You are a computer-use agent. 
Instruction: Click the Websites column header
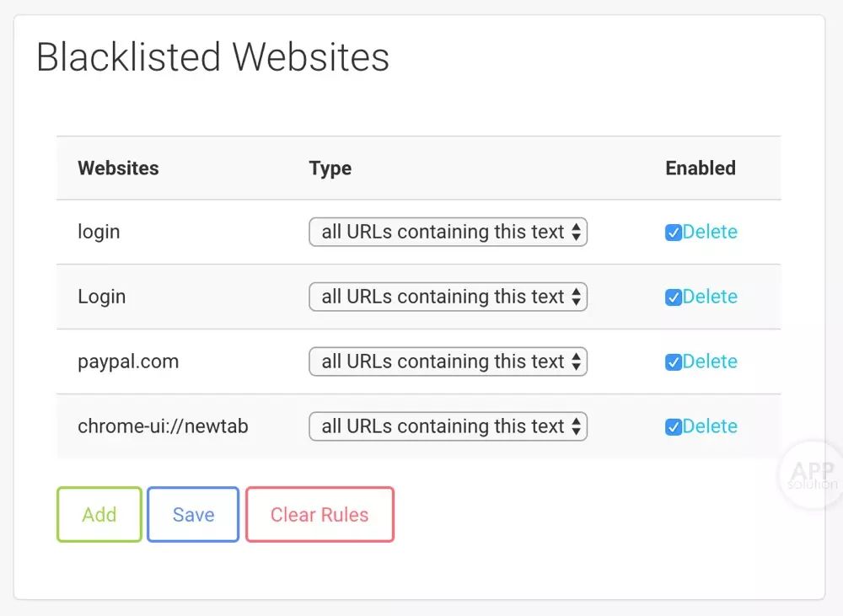tap(118, 168)
